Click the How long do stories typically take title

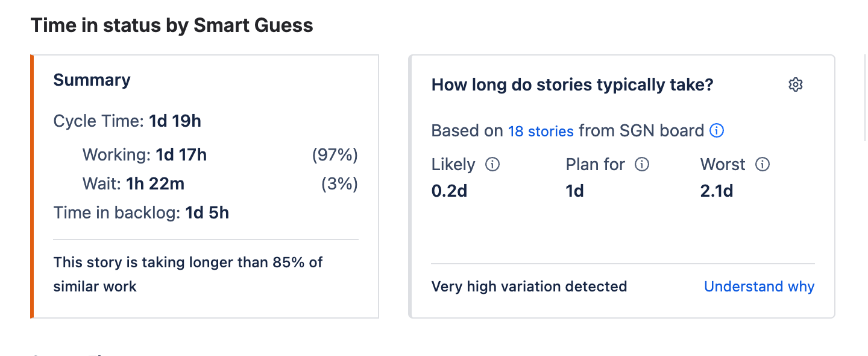[572, 85]
